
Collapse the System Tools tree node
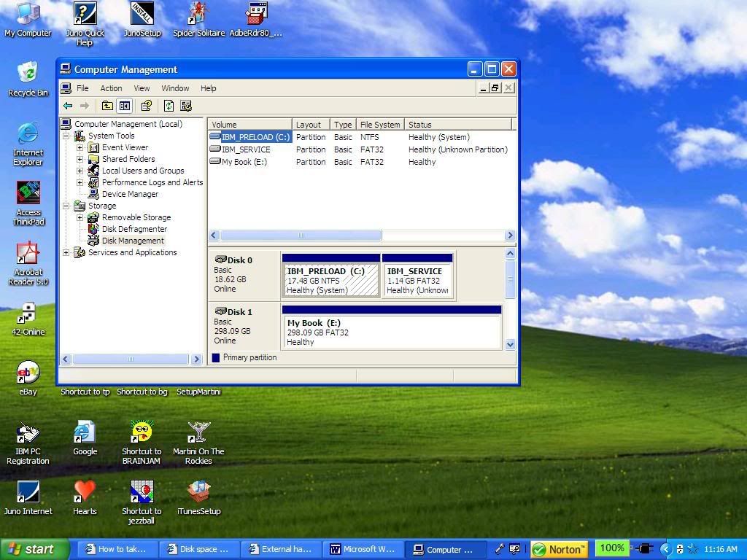tap(66, 136)
